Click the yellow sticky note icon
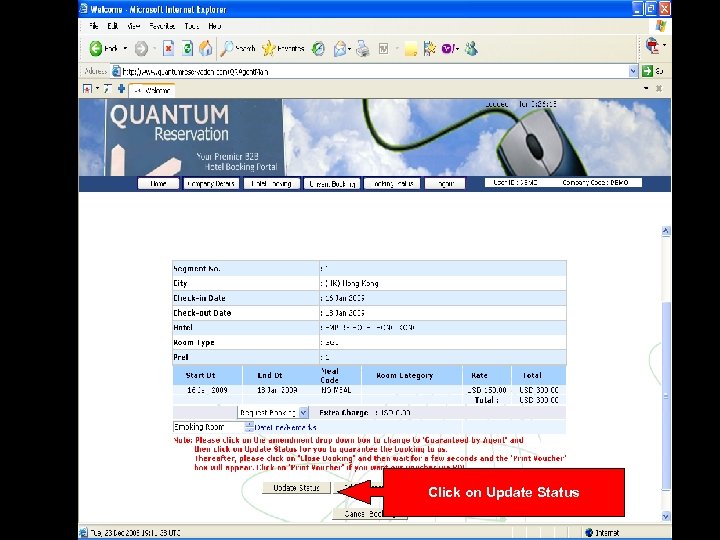The width and height of the screenshot is (720, 540). (x=411, y=49)
